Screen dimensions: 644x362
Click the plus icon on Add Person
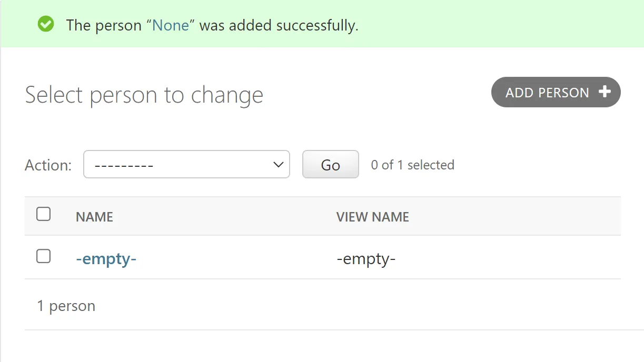[605, 92]
